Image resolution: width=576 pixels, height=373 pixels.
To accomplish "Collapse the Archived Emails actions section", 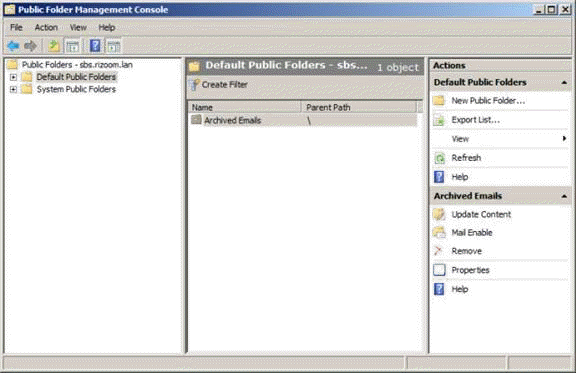I will [564, 196].
